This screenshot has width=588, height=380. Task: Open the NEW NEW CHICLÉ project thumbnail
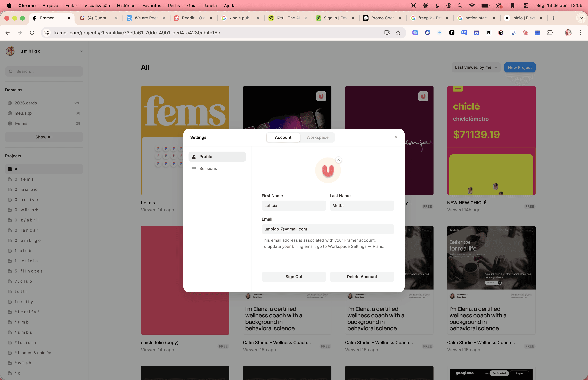click(x=491, y=140)
